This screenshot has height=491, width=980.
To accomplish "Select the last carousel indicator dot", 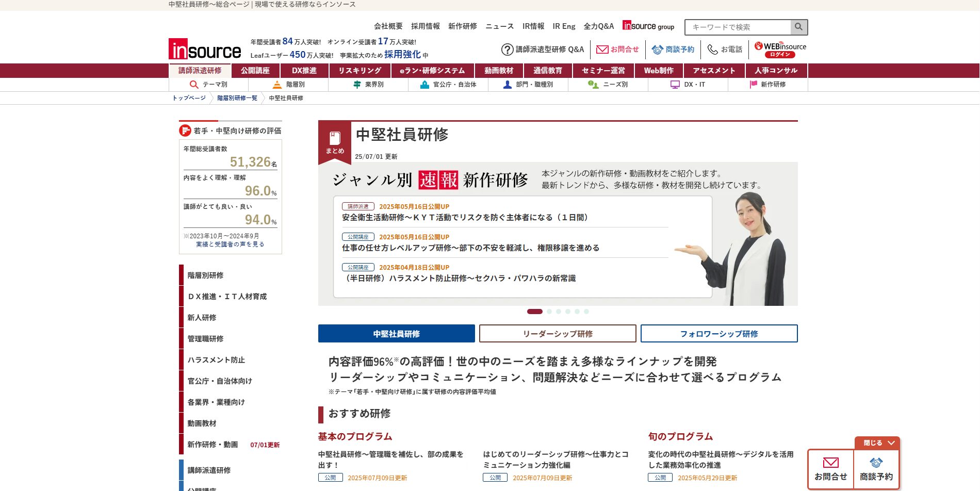I will (x=586, y=312).
